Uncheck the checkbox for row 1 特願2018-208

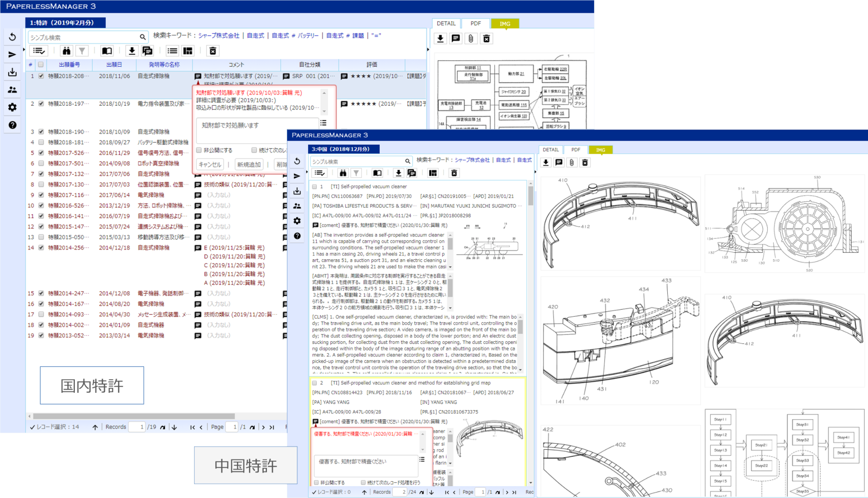click(41, 76)
